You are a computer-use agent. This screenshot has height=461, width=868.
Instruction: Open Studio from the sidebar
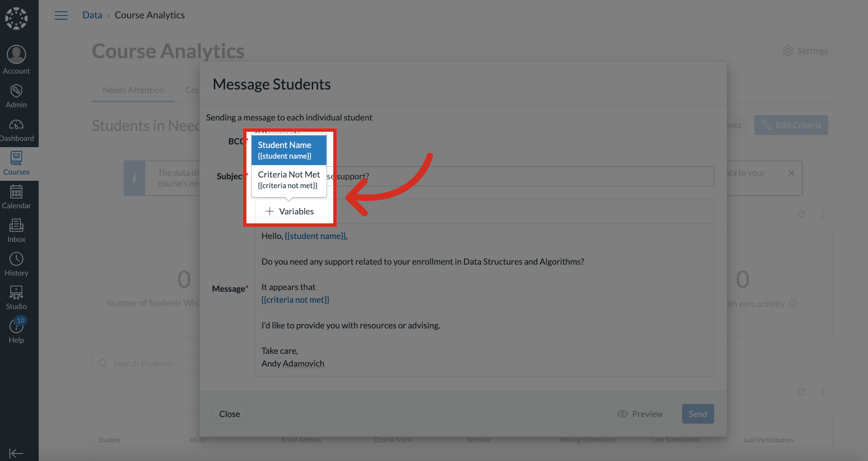(16, 298)
